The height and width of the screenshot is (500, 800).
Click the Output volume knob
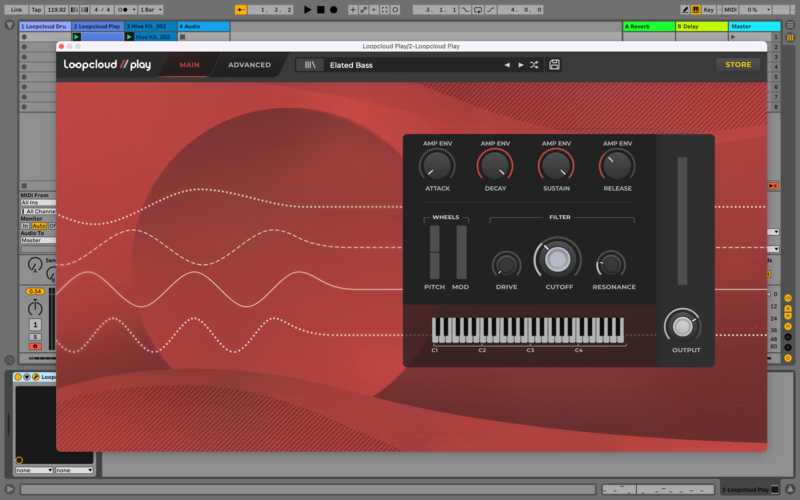point(683,327)
